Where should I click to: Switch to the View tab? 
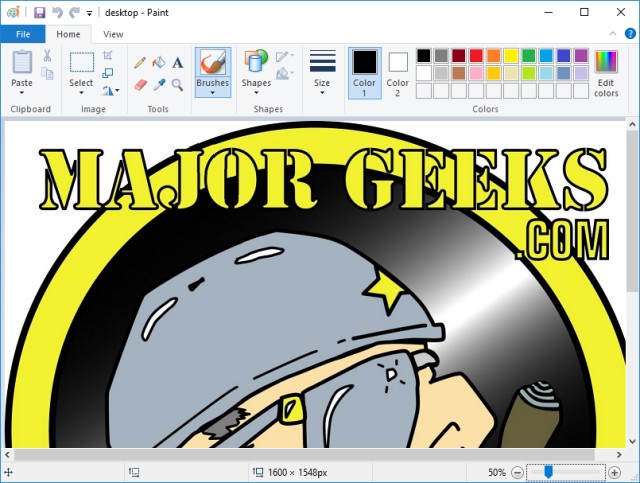(x=113, y=34)
